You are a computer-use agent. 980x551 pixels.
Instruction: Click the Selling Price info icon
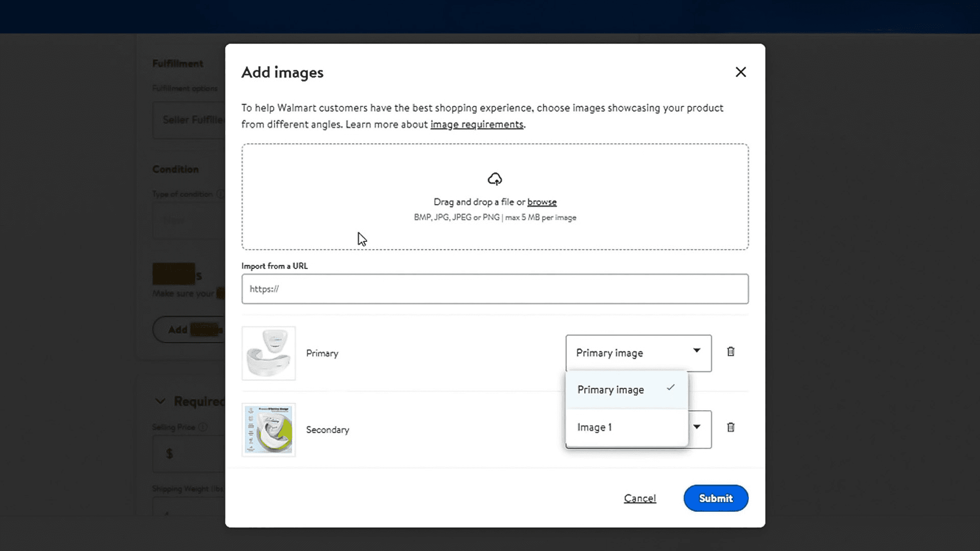pos(203,427)
